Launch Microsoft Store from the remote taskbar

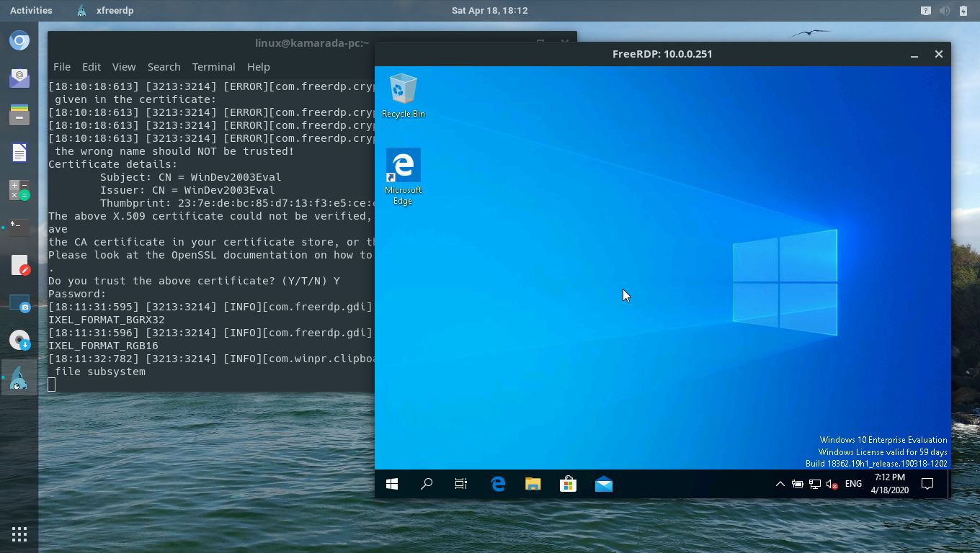[568, 483]
